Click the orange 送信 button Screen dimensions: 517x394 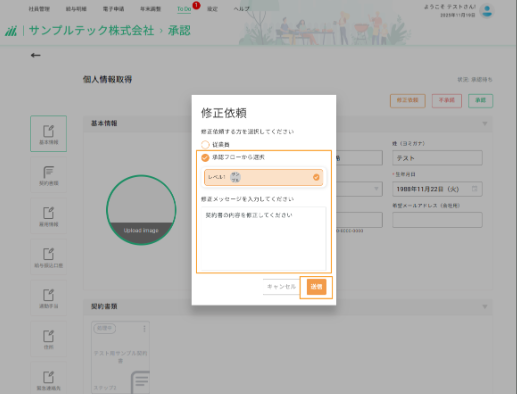[316, 287]
